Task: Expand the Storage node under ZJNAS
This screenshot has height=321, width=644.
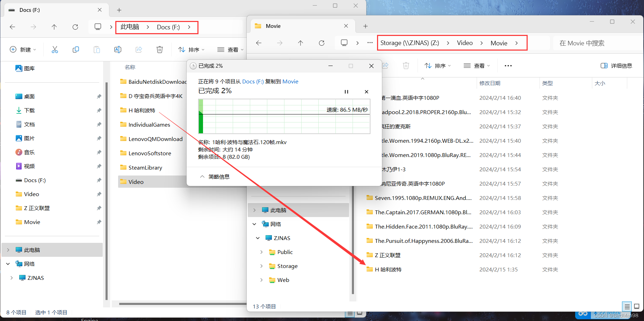Action: click(x=261, y=266)
